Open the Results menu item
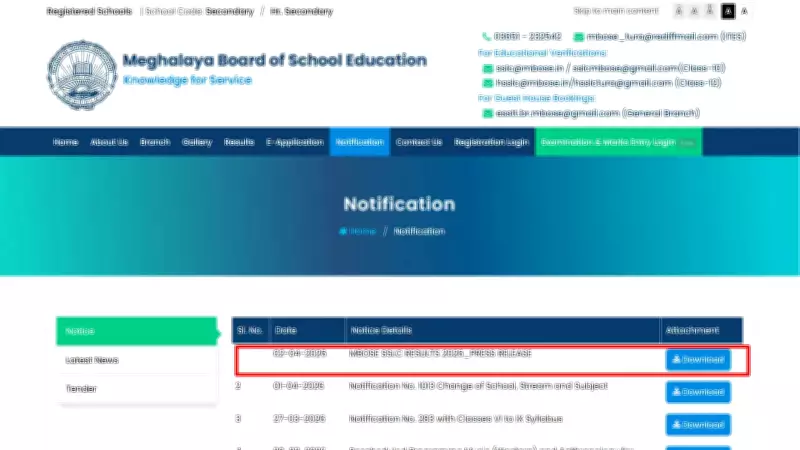The height and width of the screenshot is (450, 800). coord(239,142)
